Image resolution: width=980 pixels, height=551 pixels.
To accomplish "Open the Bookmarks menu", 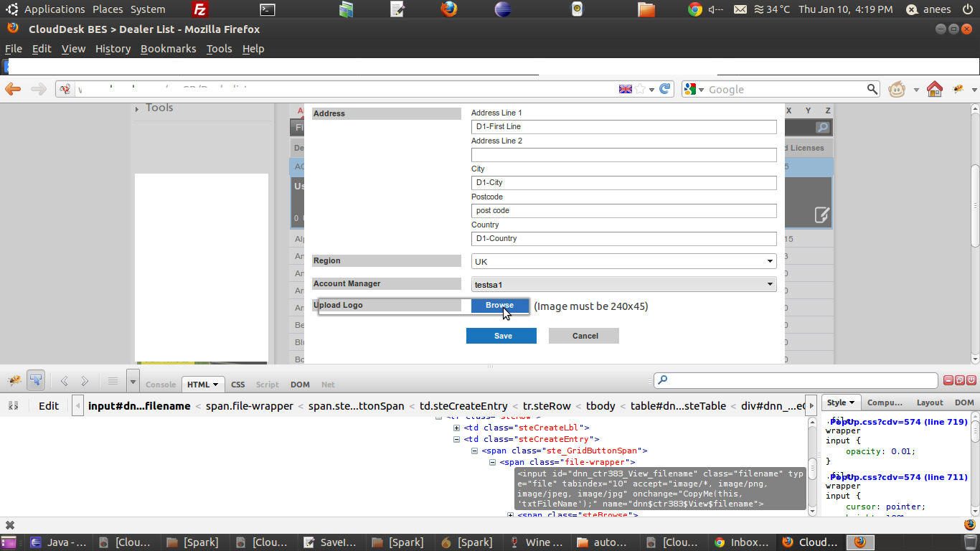I will click(169, 49).
